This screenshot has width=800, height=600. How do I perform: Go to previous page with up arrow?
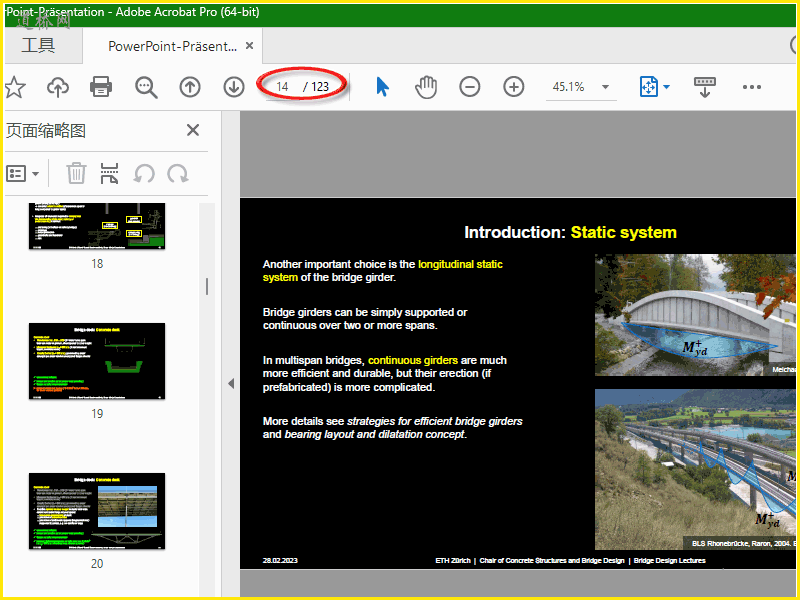(x=190, y=87)
